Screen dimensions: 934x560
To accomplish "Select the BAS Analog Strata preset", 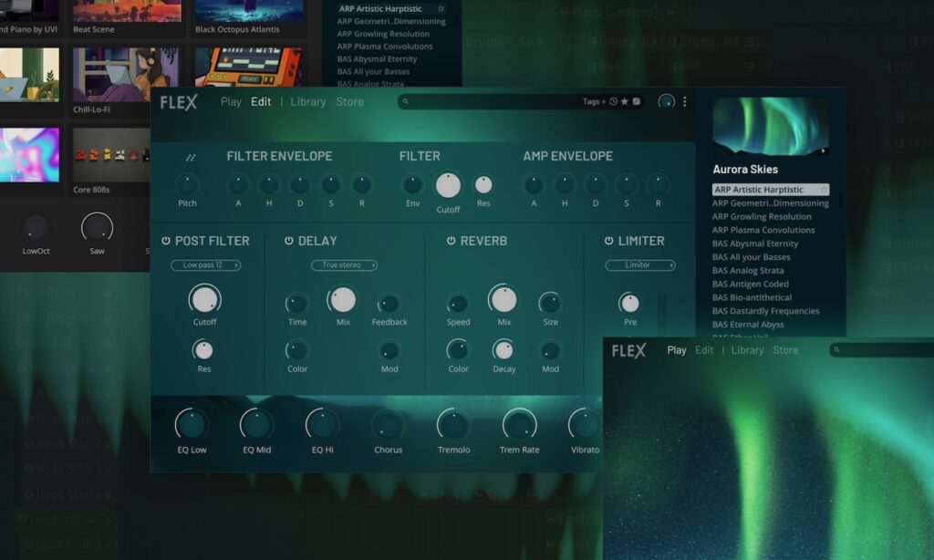I will 748,271.
